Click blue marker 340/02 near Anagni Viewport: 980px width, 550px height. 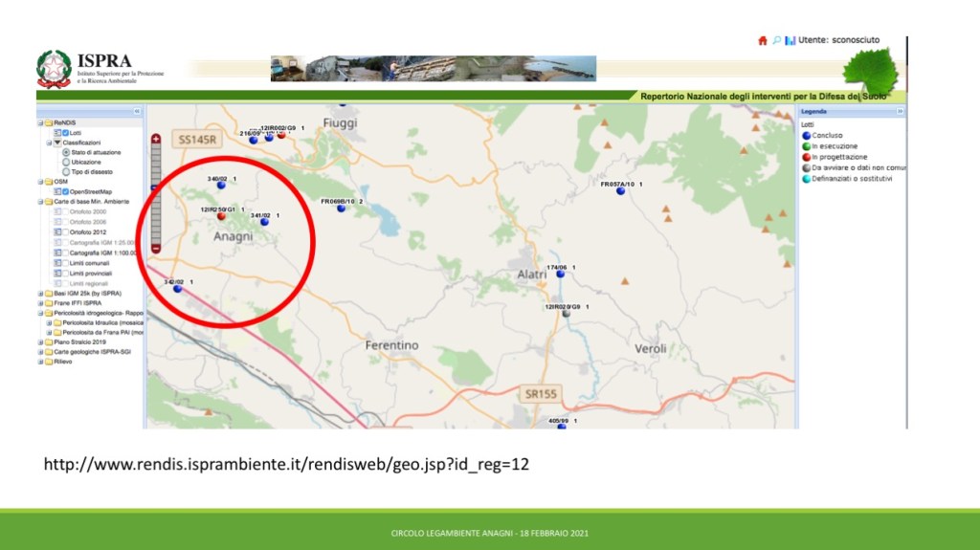pos(221,186)
